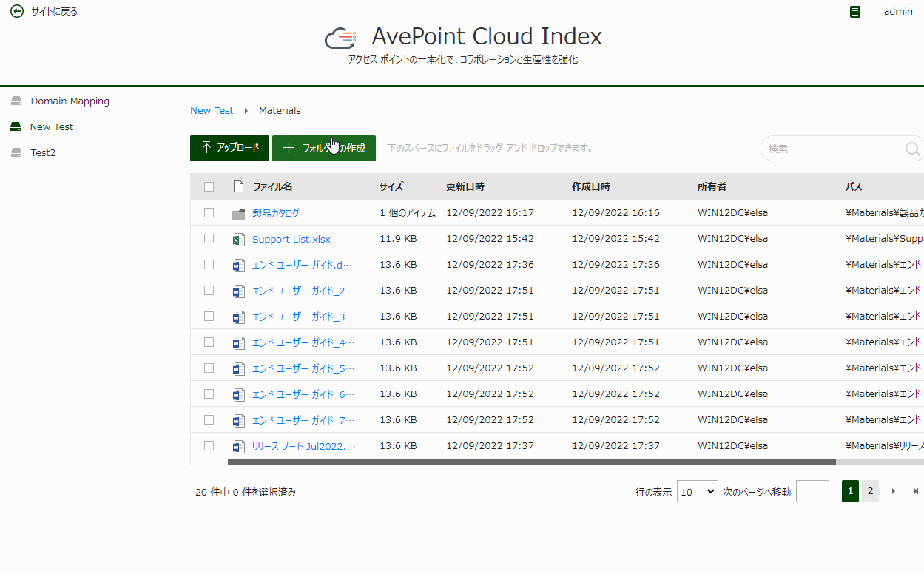This screenshot has height=574, width=924.
Task: Click the 12/09/2022 16:17 modified date cell
Action: (490, 212)
